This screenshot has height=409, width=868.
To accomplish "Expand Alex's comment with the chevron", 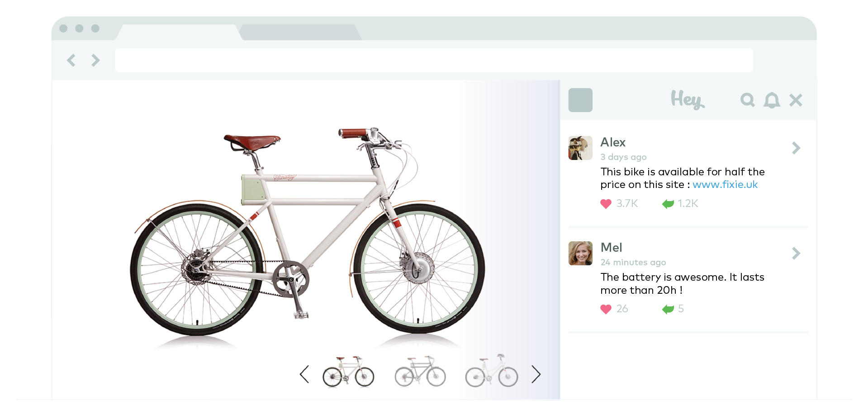I will tap(796, 148).
